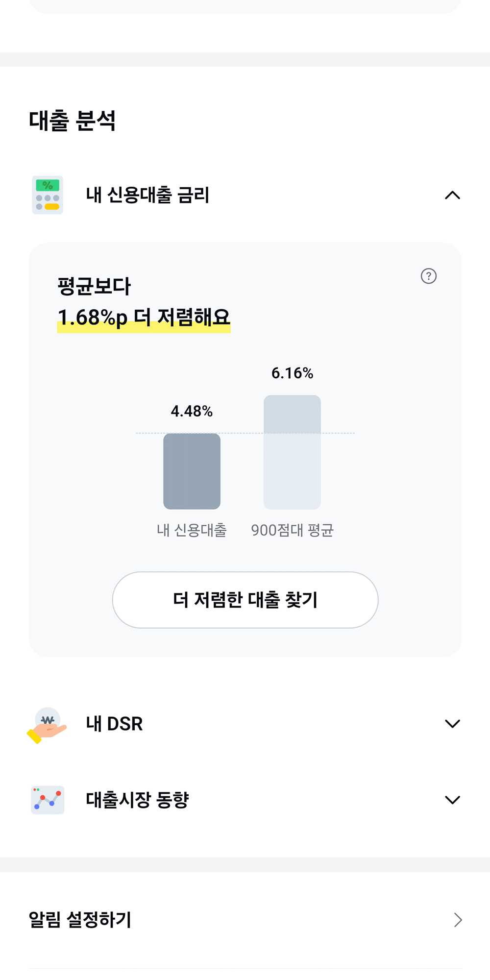The image size is (490, 980).
Task: Expand the 대출시장 동향 chevron
Action: click(x=452, y=800)
